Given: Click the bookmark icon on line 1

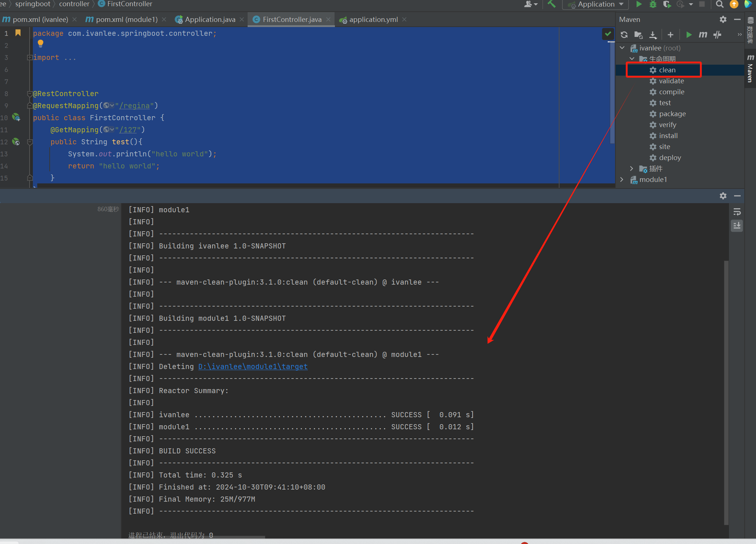Looking at the screenshot, I should point(18,33).
